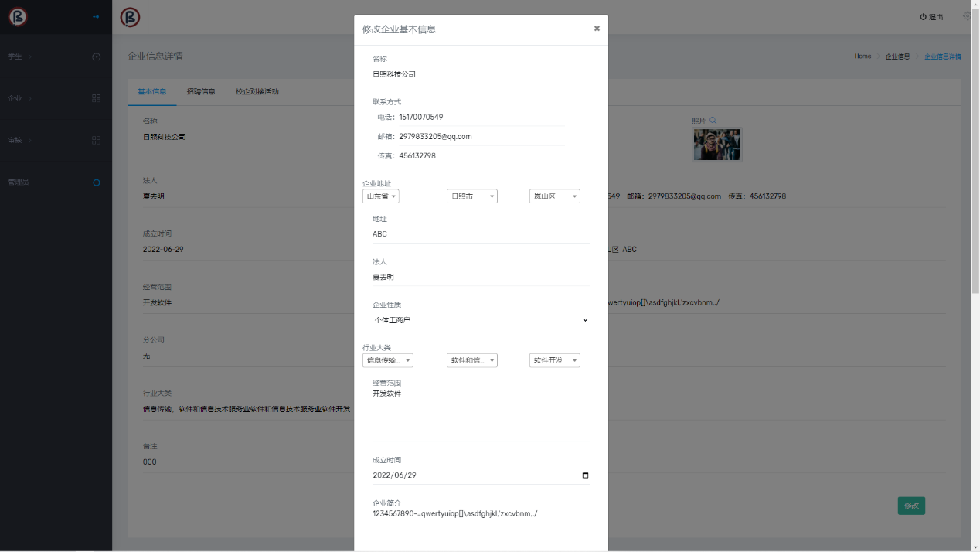Image resolution: width=980 pixels, height=552 pixels.
Task: Click the sidebar collapse toggle icon
Action: point(96,16)
